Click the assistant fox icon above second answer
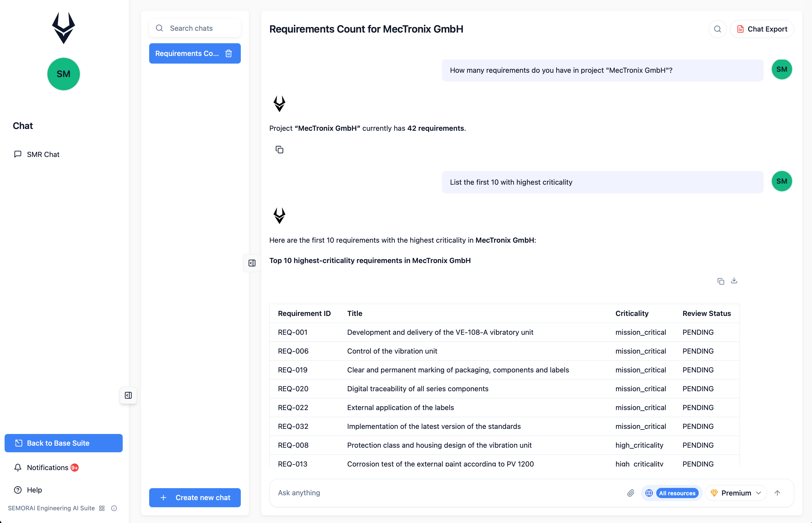 [279, 216]
